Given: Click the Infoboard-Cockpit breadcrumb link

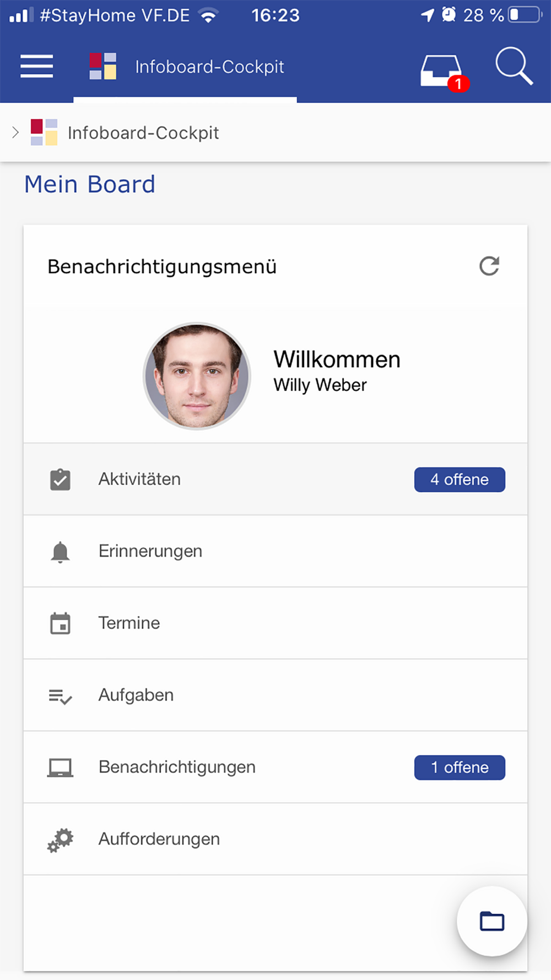Looking at the screenshot, I should [143, 133].
